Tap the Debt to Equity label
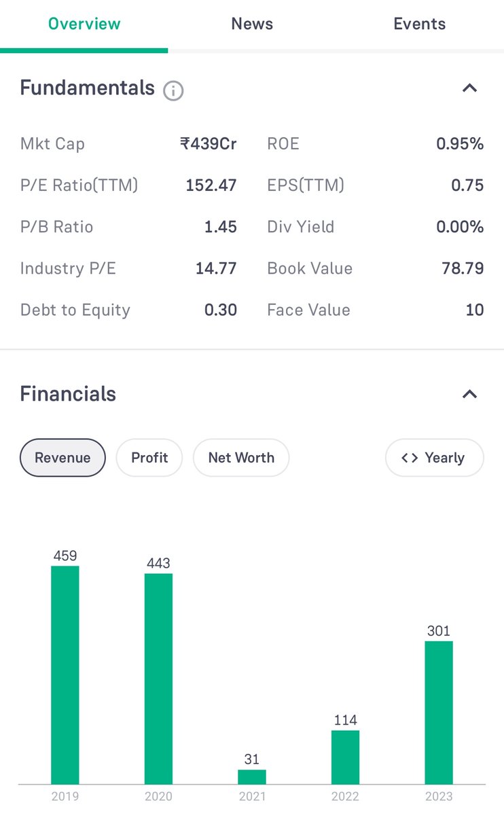Viewport: 504px width, 815px height. 75,310
